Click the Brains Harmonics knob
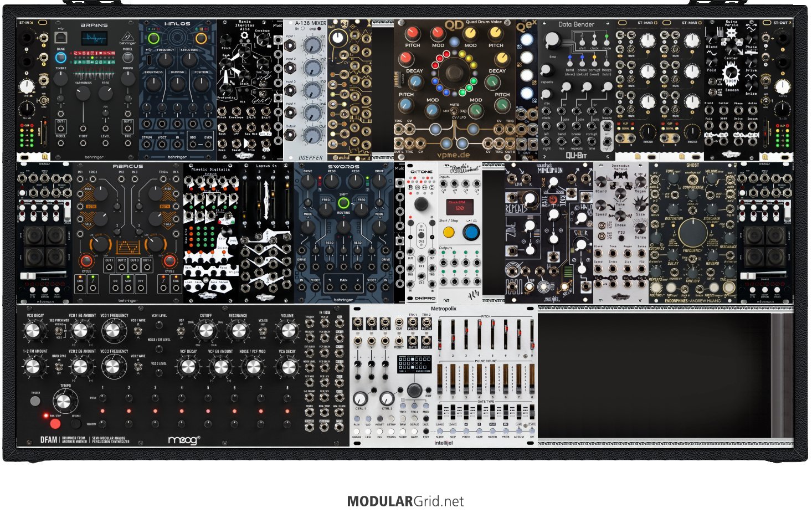The image size is (812, 513). tap(83, 93)
